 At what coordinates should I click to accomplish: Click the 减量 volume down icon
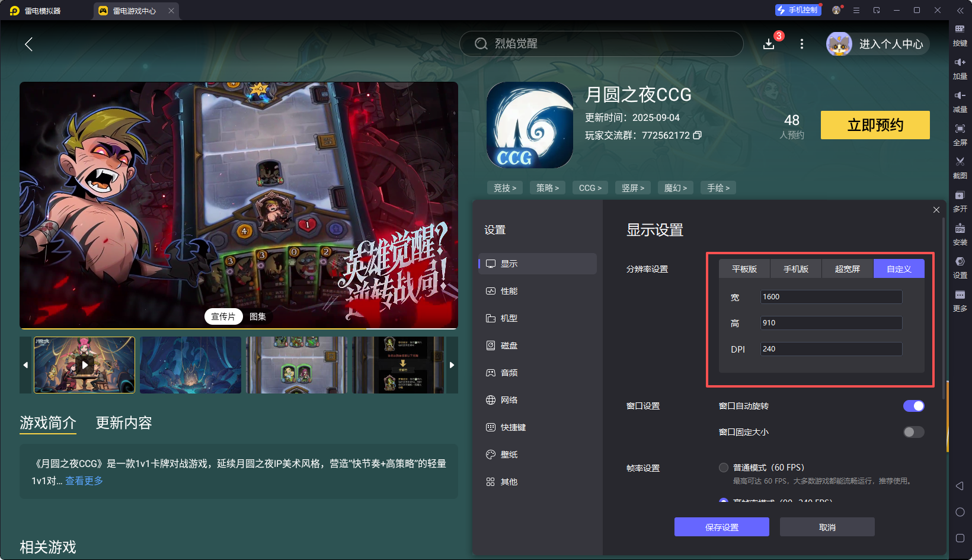[960, 102]
